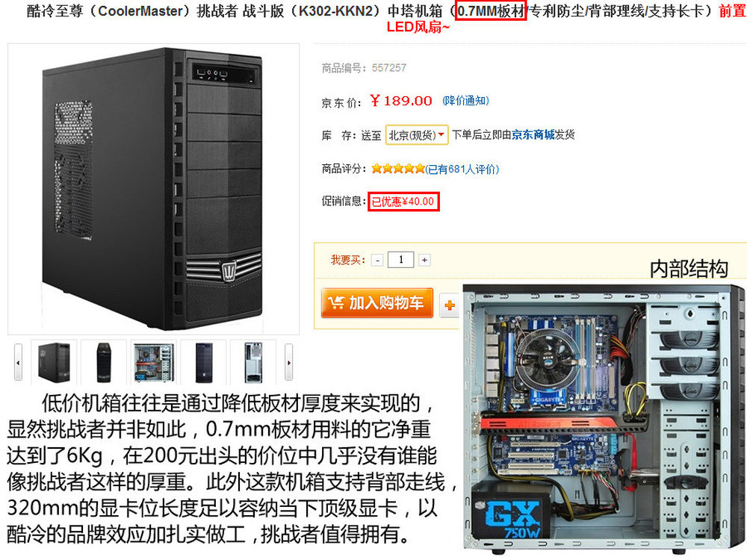Click the main product case image
The height and width of the screenshot is (560, 747).
tap(153, 189)
